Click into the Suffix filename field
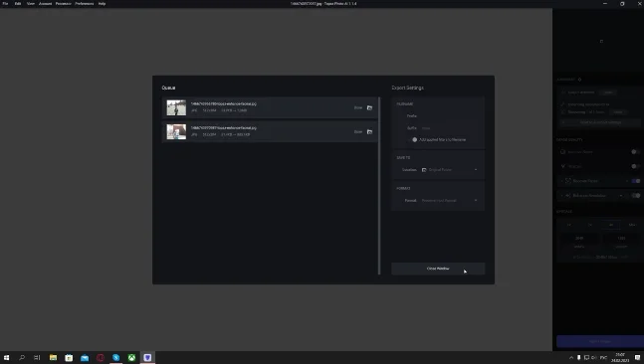Viewport: 644px width, 364px height. [x=450, y=128]
